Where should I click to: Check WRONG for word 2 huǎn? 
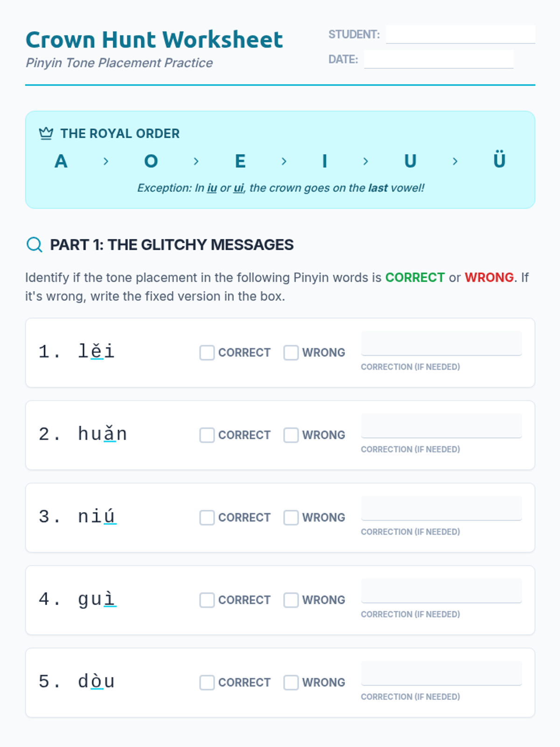pos(291,435)
